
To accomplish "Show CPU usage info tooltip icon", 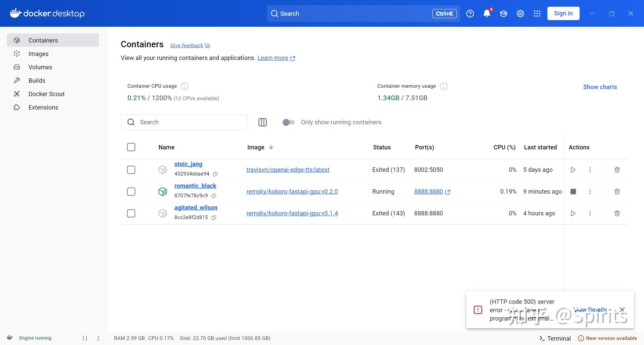I will coord(184,86).
